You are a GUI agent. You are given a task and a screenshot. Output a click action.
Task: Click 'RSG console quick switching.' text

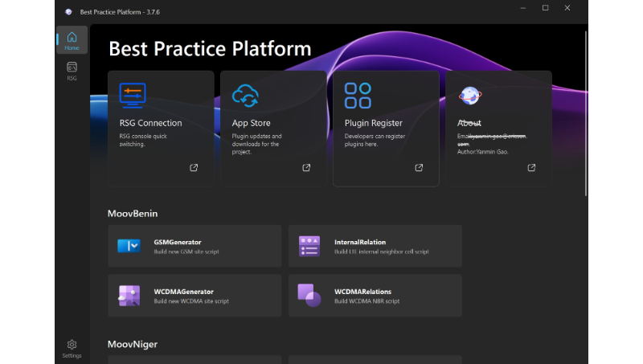(x=143, y=140)
